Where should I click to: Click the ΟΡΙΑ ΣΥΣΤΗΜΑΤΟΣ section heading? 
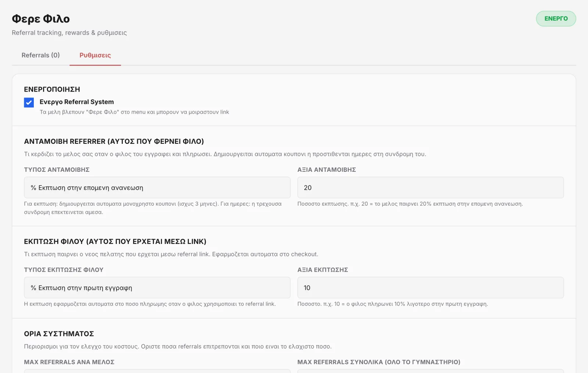(59, 334)
